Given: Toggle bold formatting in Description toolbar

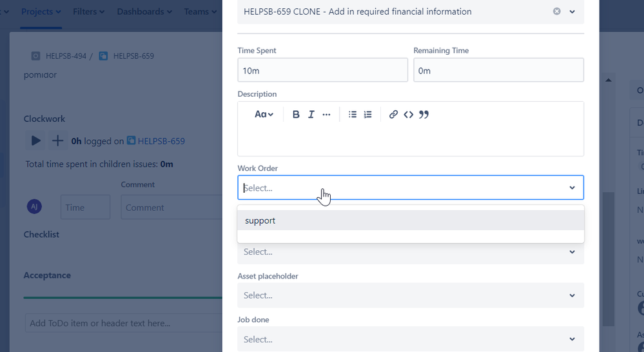Looking at the screenshot, I should (x=296, y=115).
